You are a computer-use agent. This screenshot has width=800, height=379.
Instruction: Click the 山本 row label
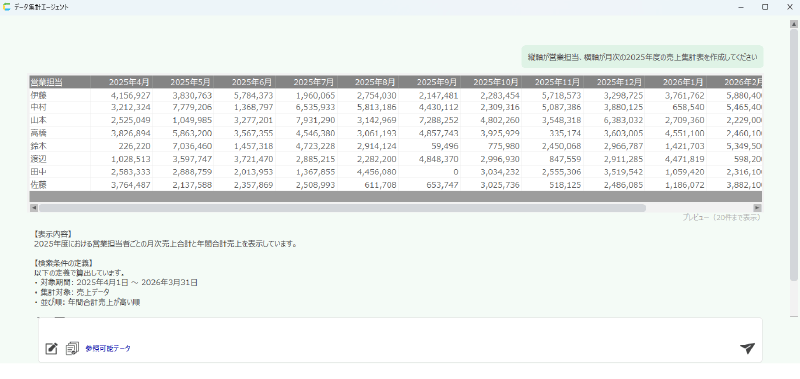pyautogui.click(x=39, y=120)
